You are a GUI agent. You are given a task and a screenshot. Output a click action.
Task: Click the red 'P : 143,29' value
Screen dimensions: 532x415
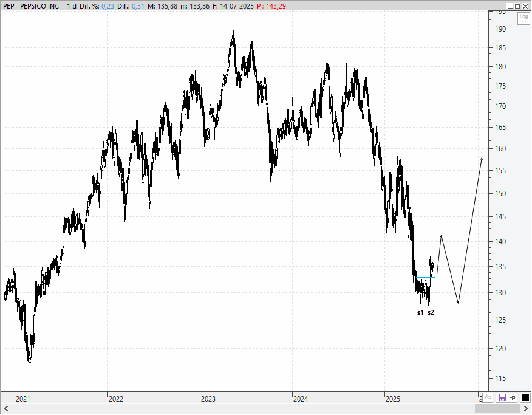coord(271,6)
